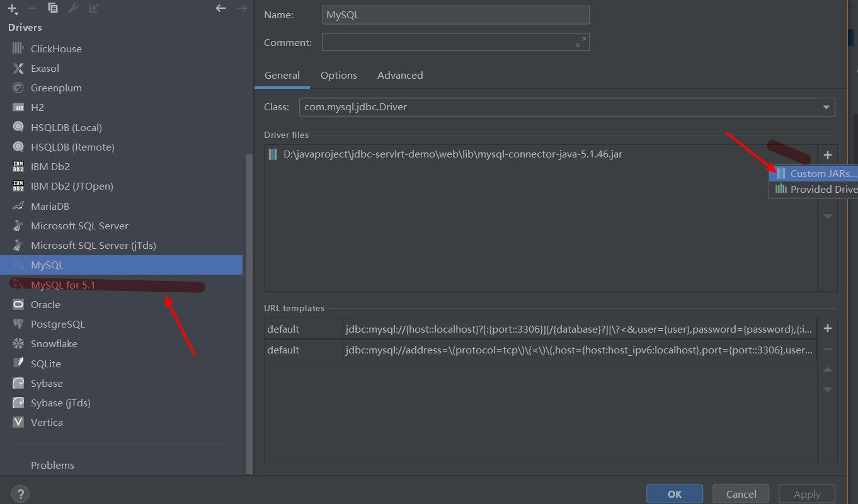
Task: Select the Snowflake driver icon
Action: click(x=18, y=343)
